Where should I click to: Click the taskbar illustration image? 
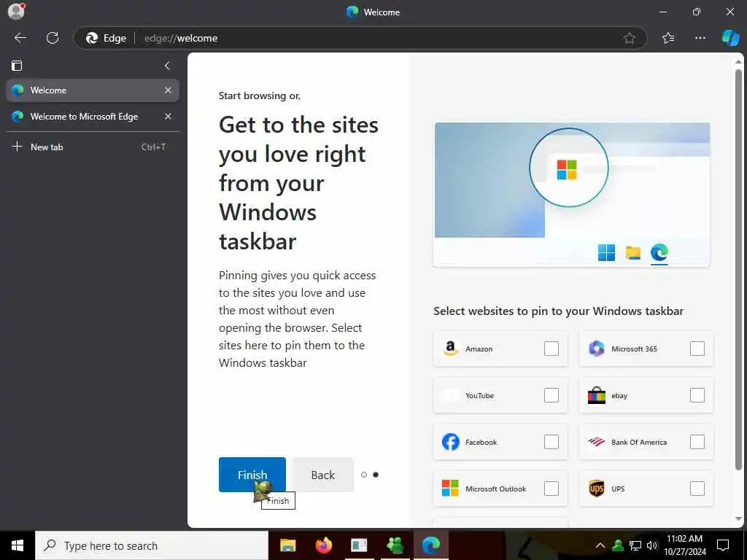[x=572, y=194]
